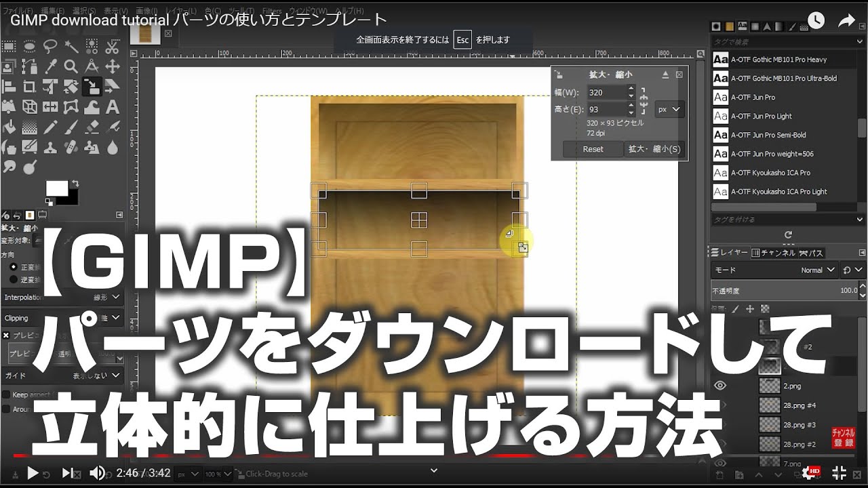The width and height of the screenshot is (868, 488).
Task: Play the video
Action: [33, 473]
